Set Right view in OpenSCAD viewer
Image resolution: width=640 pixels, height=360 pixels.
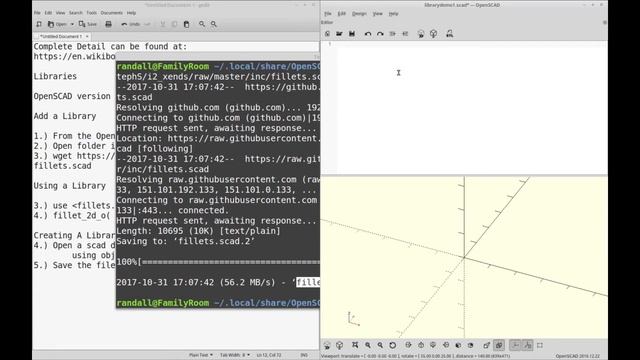(408, 345)
